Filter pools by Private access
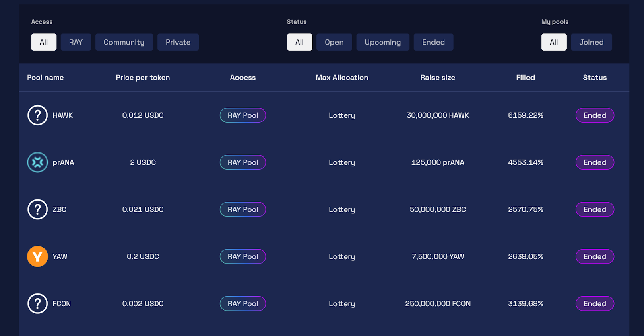 [178, 42]
